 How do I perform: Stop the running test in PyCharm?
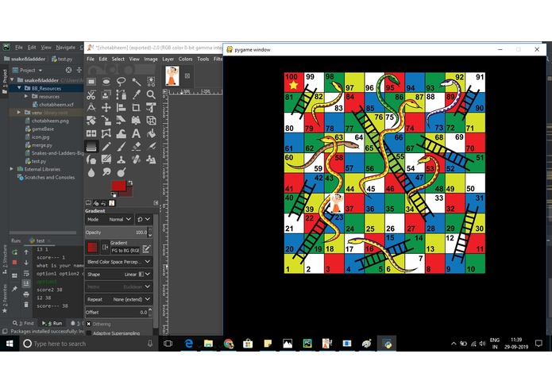tap(14, 263)
